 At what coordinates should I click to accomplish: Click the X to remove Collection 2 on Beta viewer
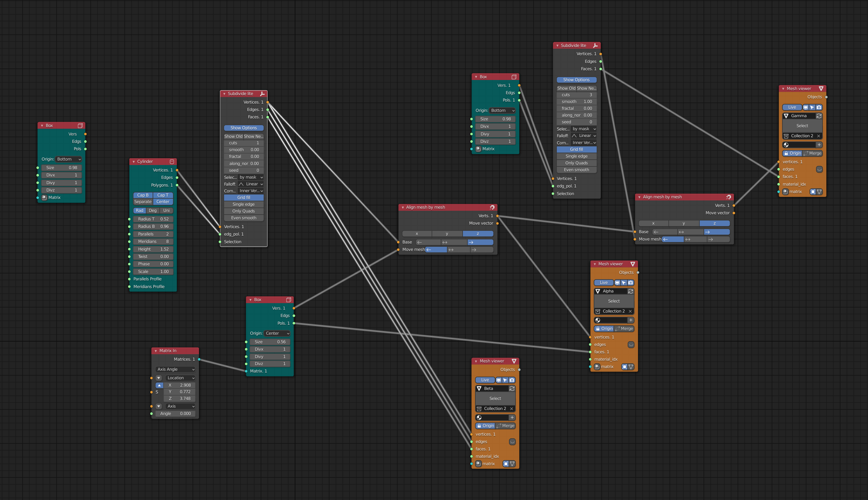pos(512,409)
